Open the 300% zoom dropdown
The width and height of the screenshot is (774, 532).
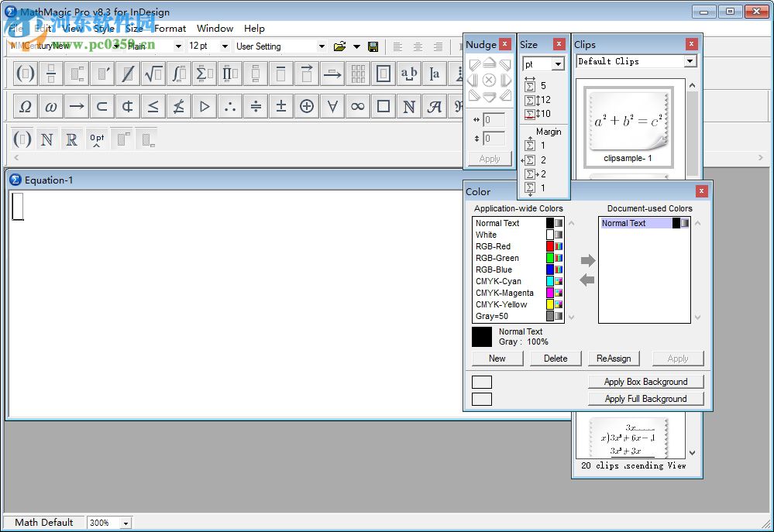(108, 522)
